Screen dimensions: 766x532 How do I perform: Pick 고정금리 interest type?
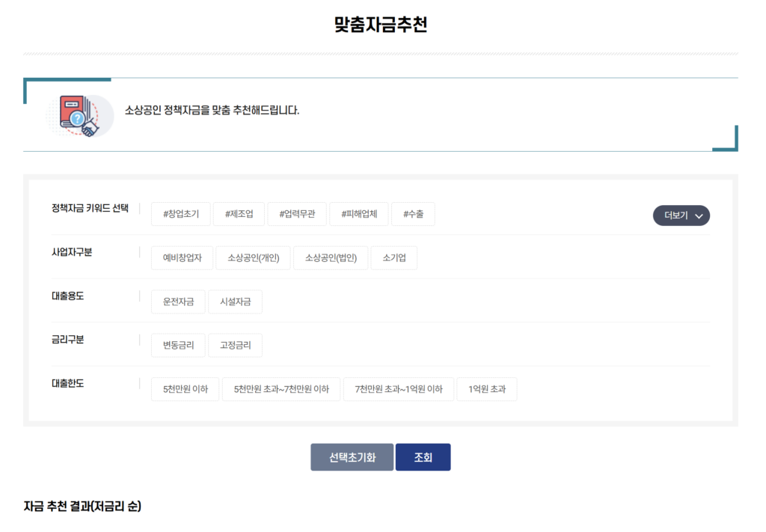click(x=235, y=346)
